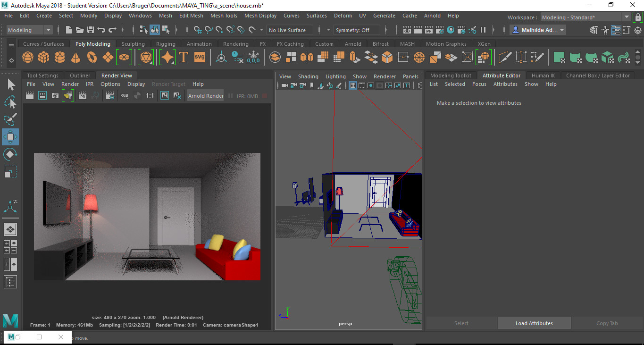This screenshot has width=644, height=345.
Task: Select the Move tool in the toolbox
Action: click(10, 137)
